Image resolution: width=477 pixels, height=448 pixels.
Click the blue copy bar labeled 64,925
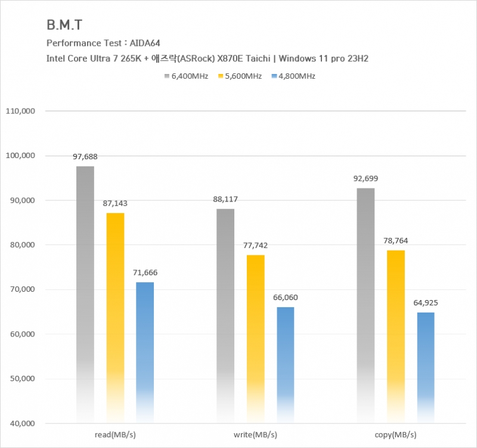[x=426, y=367]
